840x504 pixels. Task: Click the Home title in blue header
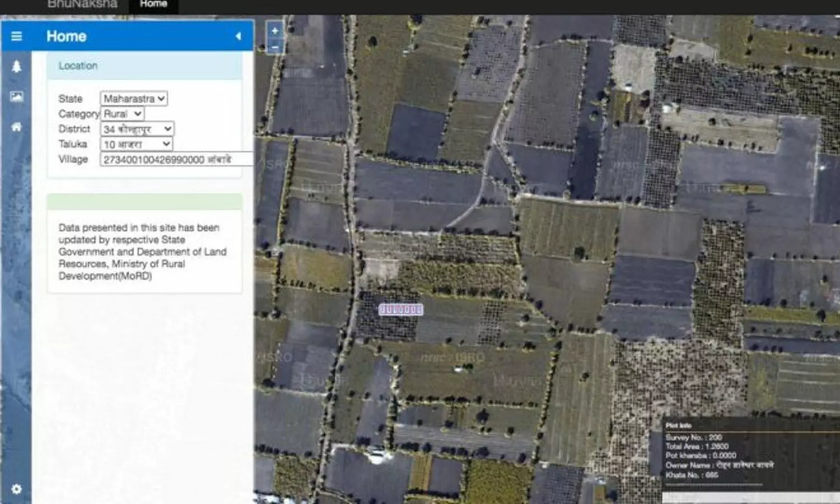click(x=66, y=36)
